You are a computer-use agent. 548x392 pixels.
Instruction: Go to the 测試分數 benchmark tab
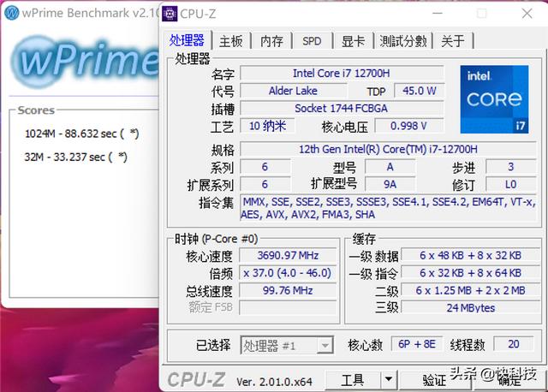(402, 40)
